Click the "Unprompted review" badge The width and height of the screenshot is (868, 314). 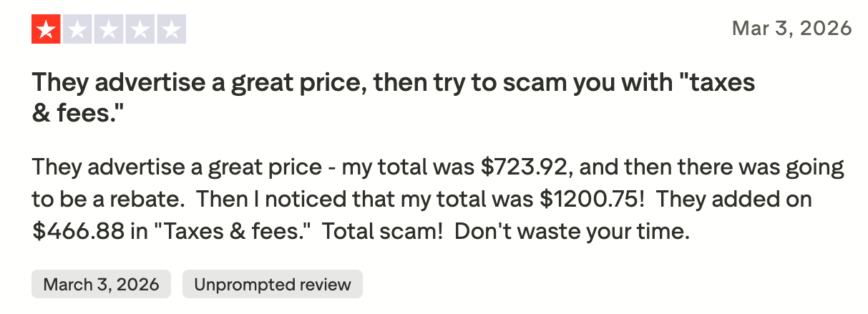pos(273,284)
